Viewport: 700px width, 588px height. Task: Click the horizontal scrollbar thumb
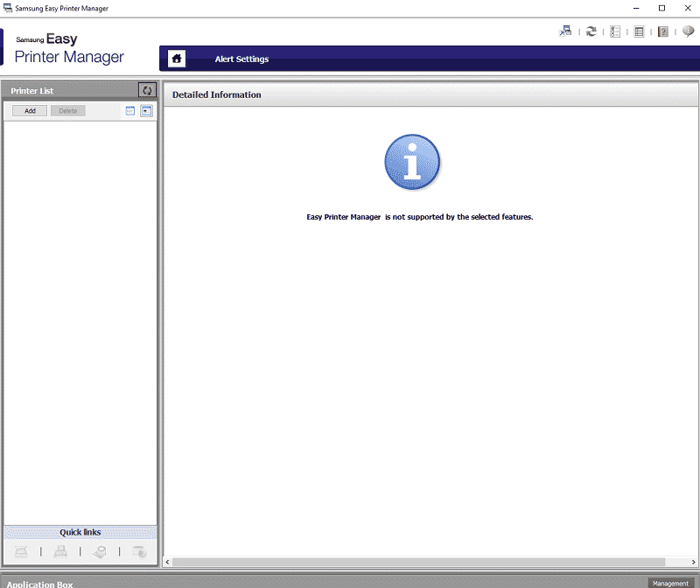[419, 562]
